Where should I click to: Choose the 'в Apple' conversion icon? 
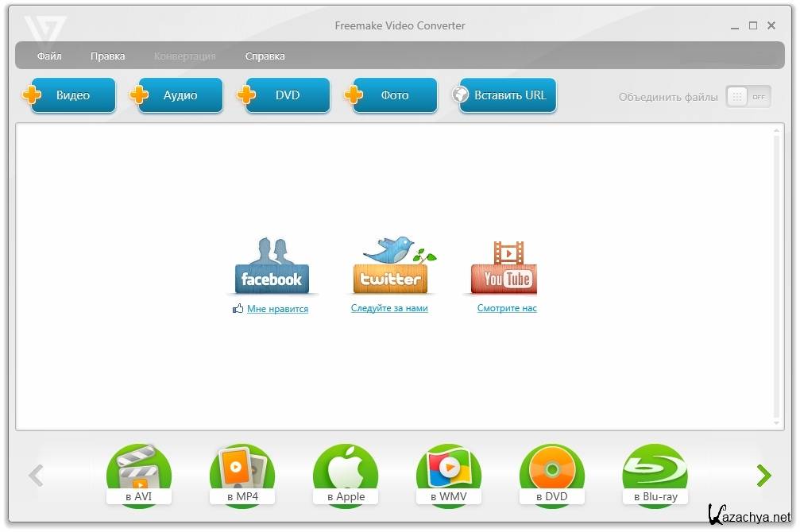(x=346, y=475)
